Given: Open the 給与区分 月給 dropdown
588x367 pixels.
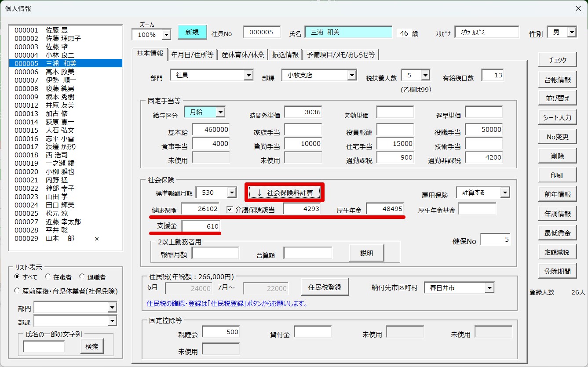Looking at the screenshot, I should [x=220, y=112].
